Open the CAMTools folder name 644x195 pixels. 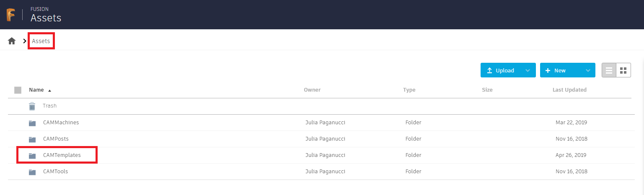coord(55,172)
